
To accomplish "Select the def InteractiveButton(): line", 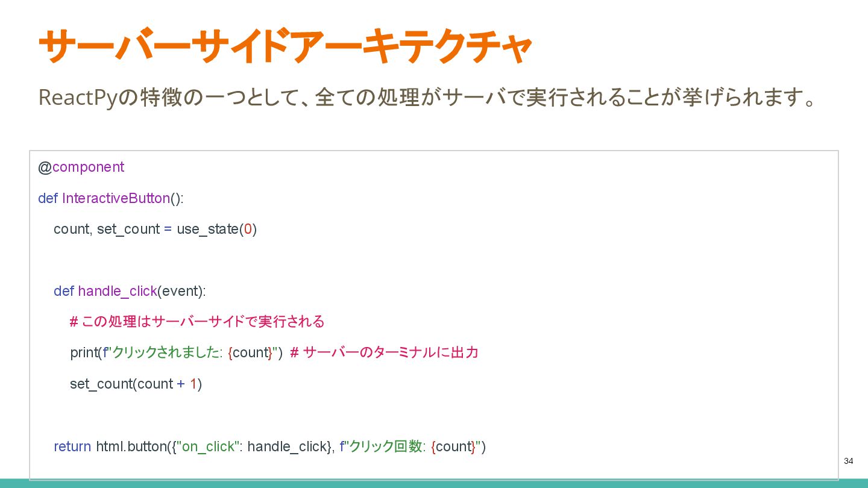I will (x=111, y=198).
